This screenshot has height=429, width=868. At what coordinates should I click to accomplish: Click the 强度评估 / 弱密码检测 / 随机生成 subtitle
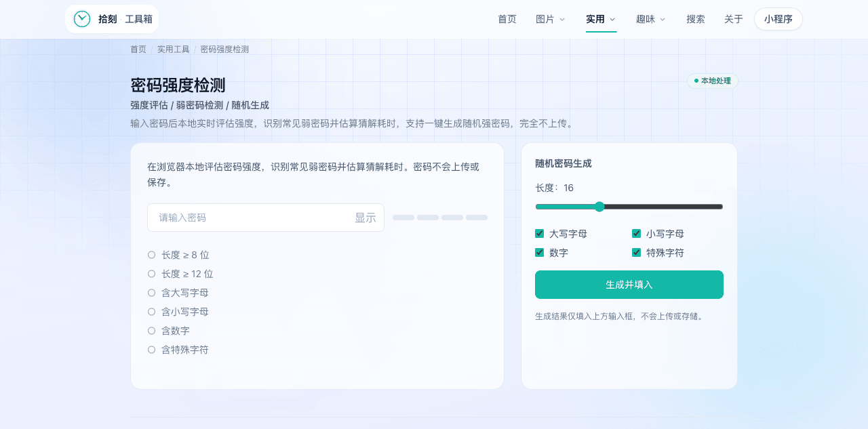point(200,105)
